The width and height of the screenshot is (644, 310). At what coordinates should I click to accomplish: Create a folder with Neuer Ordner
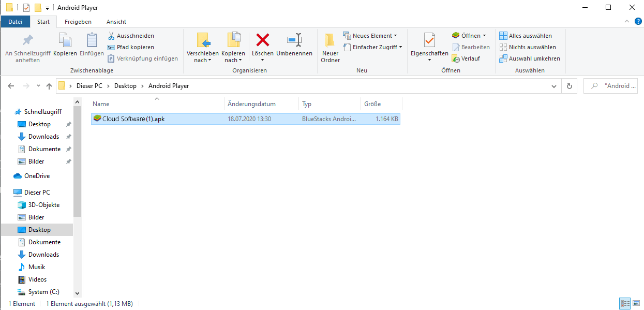pyautogui.click(x=330, y=48)
